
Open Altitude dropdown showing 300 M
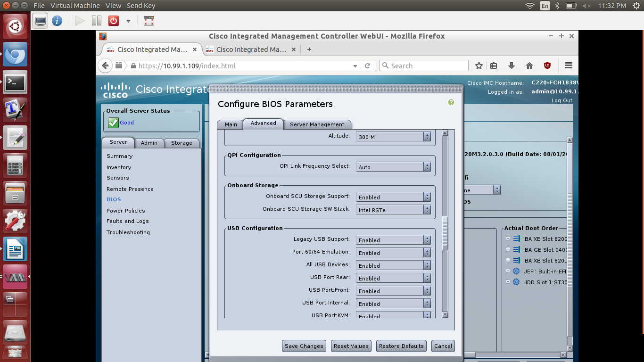394,137
